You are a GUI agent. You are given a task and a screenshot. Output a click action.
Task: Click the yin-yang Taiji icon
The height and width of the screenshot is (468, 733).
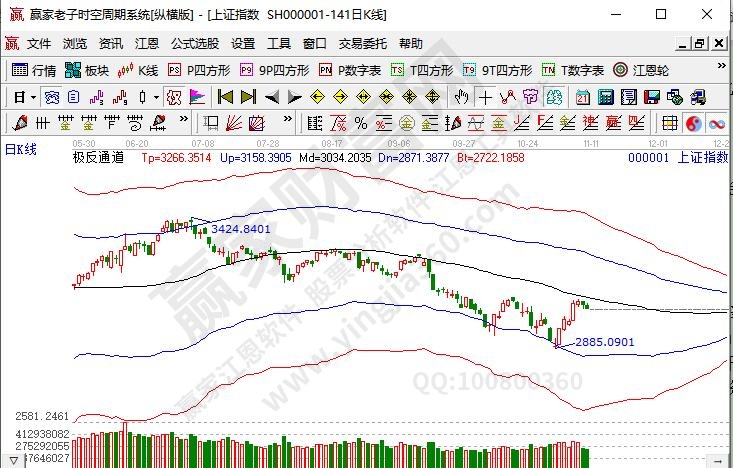pyautogui.click(x=692, y=123)
